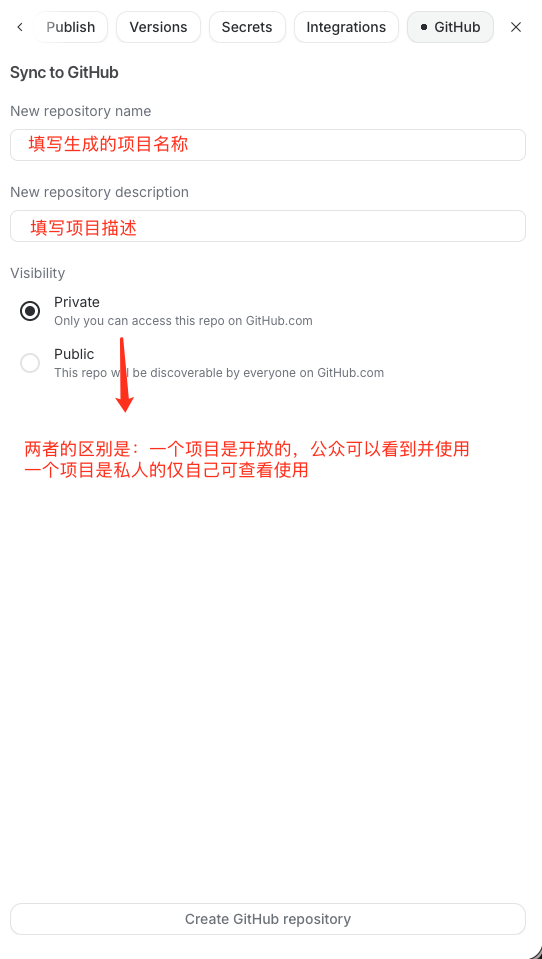Focus the New repository description field
This screenshot has width=542, height=959.
click(x=268, y=226)
